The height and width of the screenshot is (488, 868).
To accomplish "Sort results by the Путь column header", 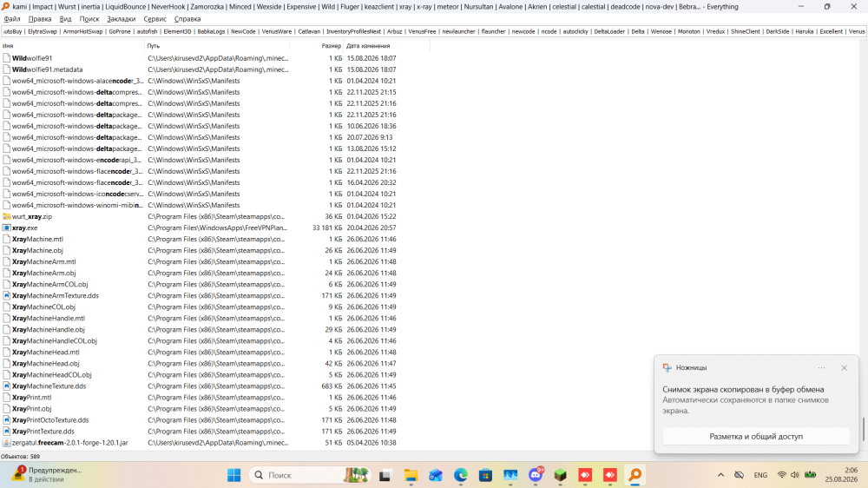I will pos(217,46).
